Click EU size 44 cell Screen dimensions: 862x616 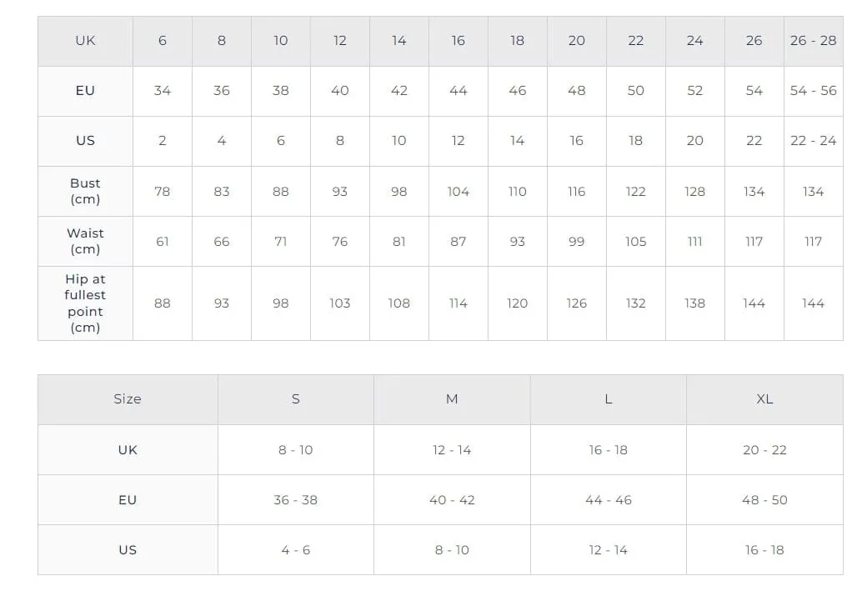coord(459,91)
